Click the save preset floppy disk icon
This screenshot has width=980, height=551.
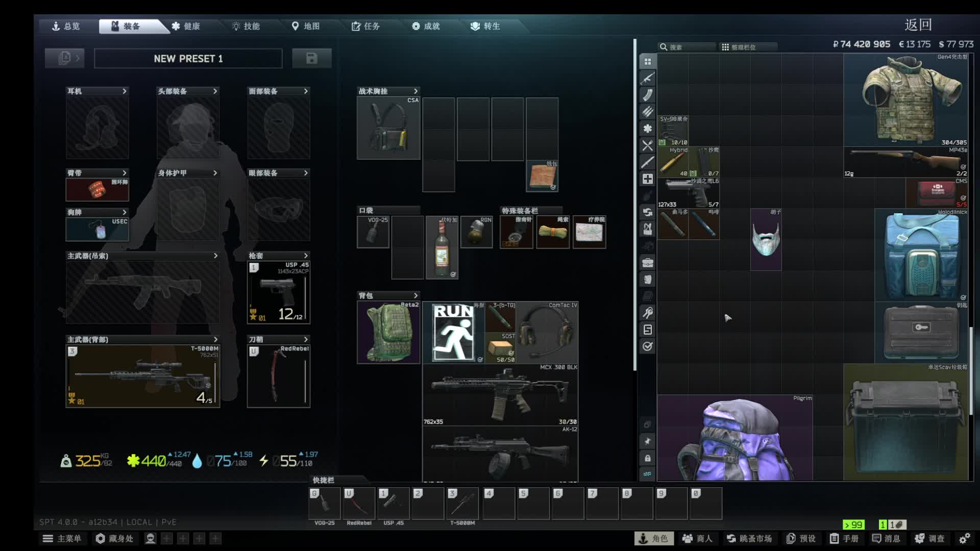[x=311, y=58]
